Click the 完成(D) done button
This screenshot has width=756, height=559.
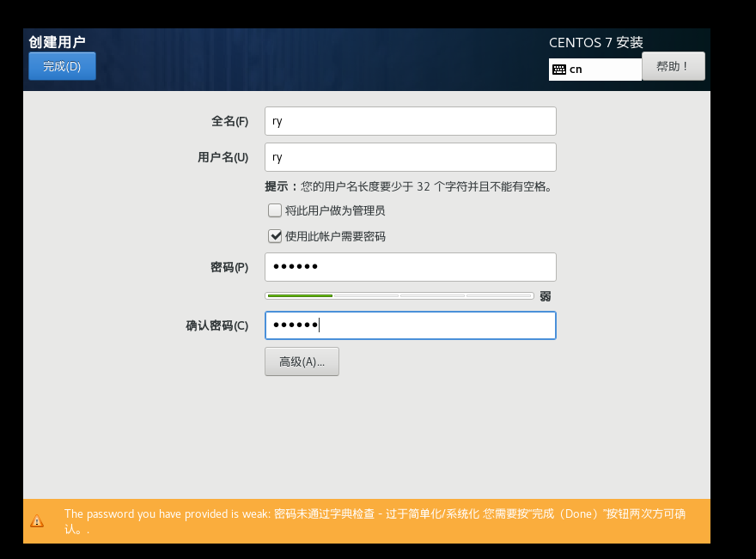click(62, 66)
